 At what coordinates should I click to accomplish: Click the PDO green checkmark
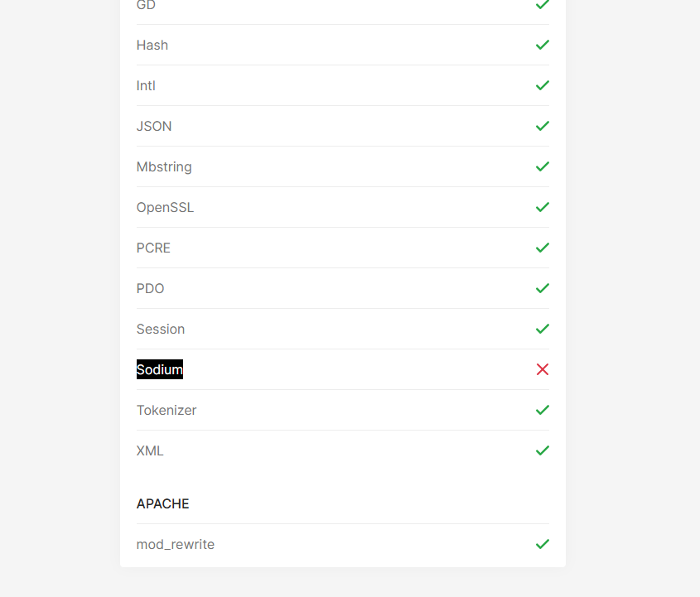(x=543, y=289)
